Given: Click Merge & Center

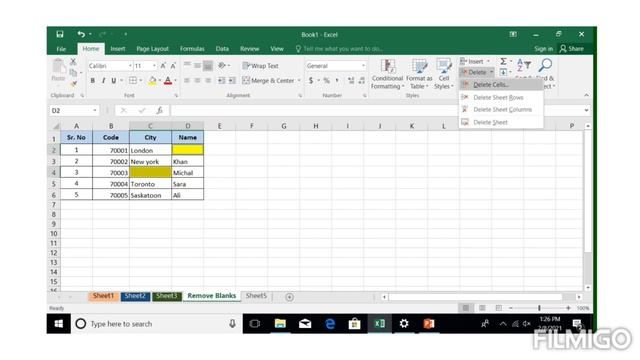Looking at the screenshot, I should pos(268,81).
